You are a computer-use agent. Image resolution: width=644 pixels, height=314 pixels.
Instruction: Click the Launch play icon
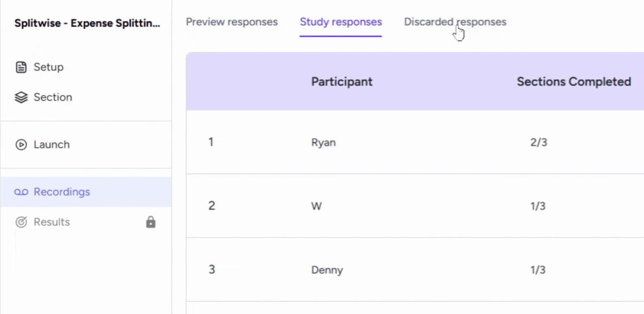click(21, 145)
